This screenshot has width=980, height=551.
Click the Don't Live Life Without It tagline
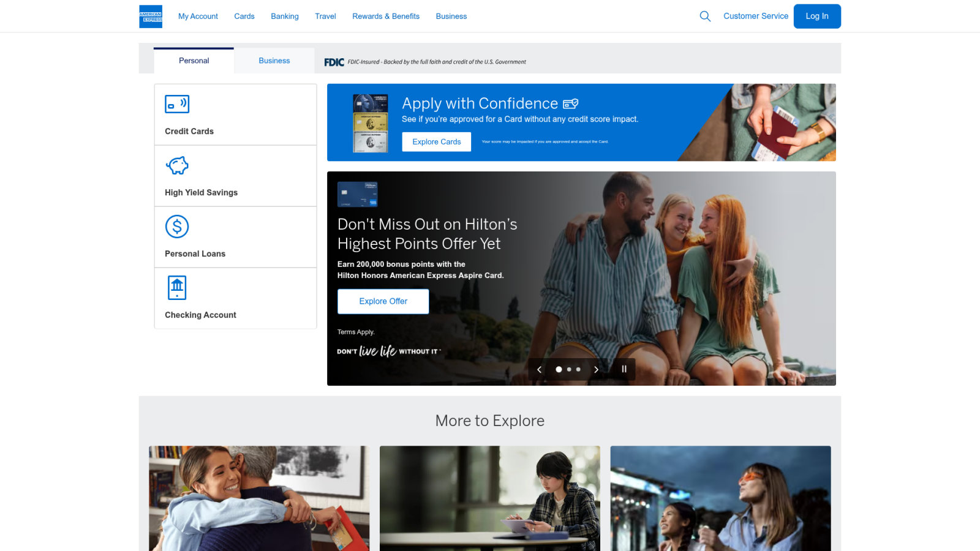(389, 351)
